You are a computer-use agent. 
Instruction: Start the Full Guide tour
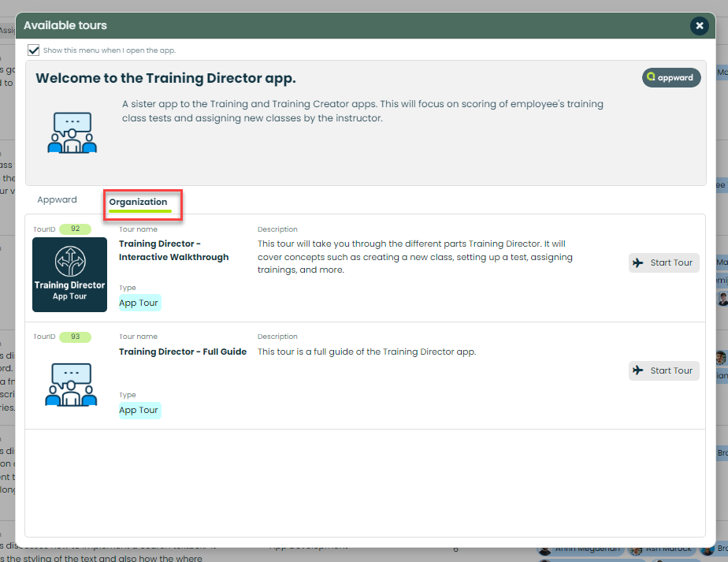pos(664,370)
